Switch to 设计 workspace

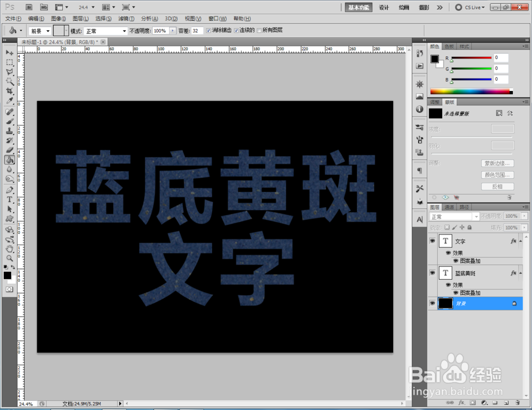(384, 7)
